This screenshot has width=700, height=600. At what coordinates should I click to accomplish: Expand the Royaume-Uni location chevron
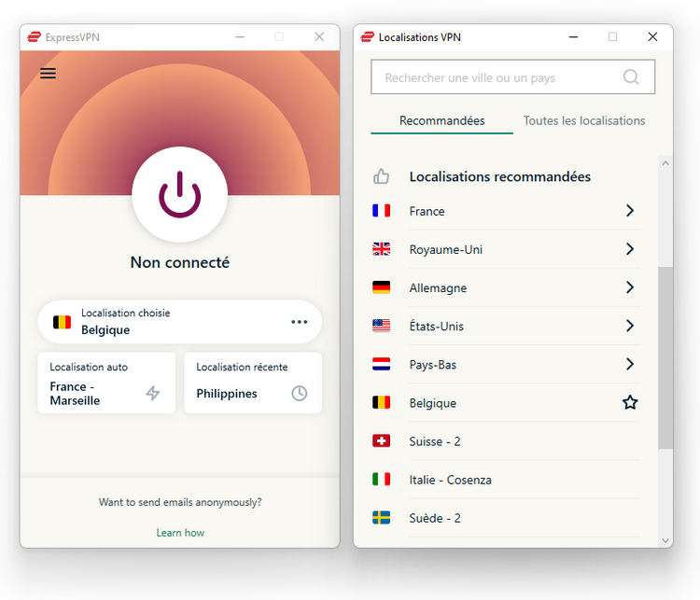(630, 249)
